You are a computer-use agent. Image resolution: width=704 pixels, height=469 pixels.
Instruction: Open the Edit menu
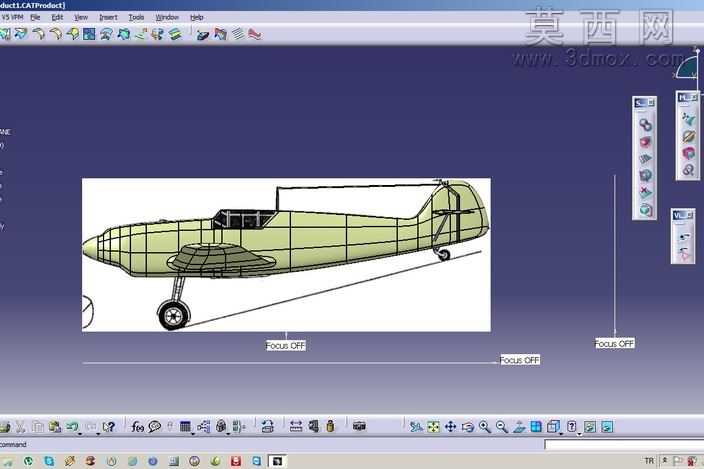pos(57,17)
